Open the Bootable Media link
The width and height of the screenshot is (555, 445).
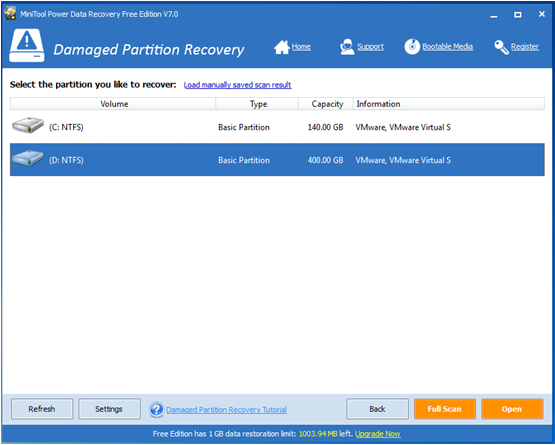(447, 47)
